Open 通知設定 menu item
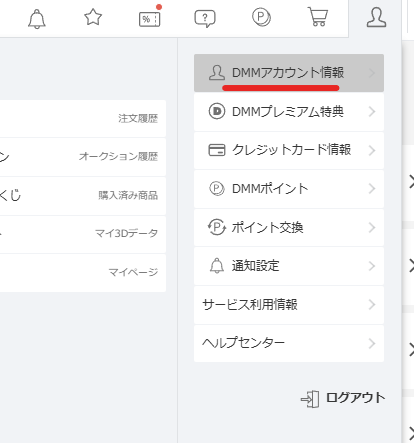This screenshot has height=443, width=414. (289, 266)
